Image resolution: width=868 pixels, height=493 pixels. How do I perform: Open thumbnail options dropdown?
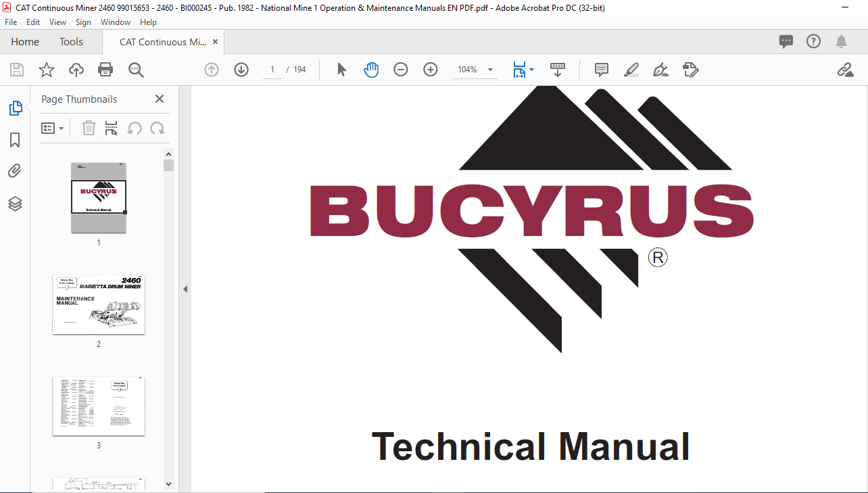pos(53,128)
